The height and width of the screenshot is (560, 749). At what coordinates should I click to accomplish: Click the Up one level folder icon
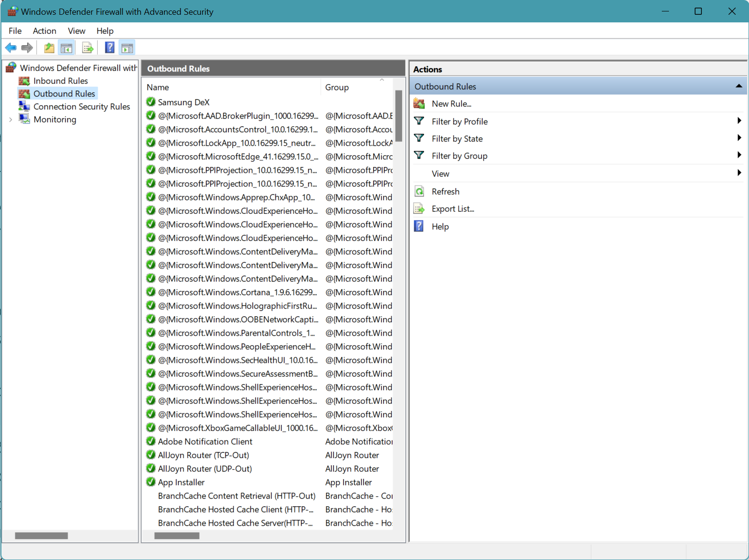tap(49, 48)
